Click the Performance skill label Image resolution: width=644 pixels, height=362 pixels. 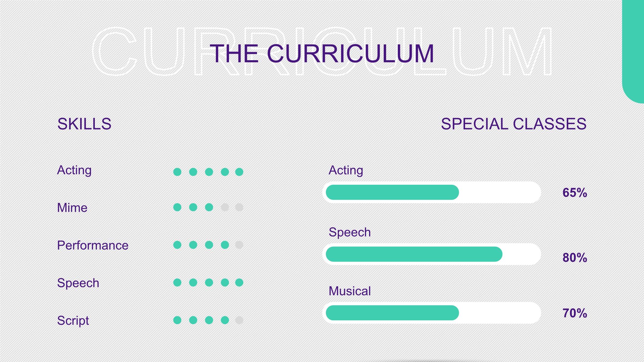click(93, 246)
